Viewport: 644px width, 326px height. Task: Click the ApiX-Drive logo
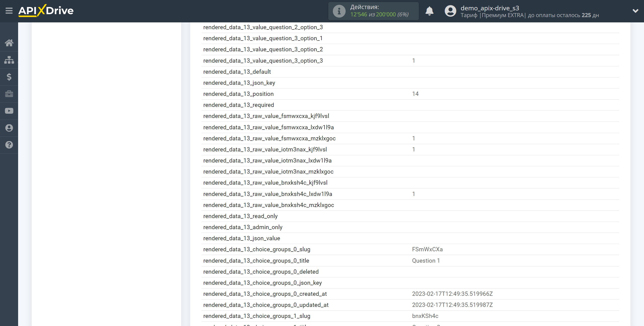click(46, 11)
